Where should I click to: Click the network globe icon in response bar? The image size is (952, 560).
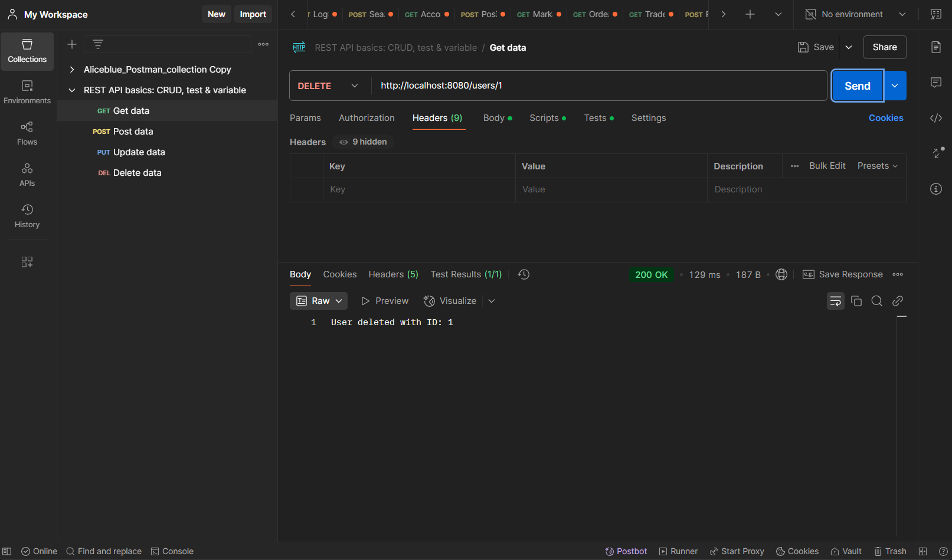pyautogui.click(x=781, y=274)
